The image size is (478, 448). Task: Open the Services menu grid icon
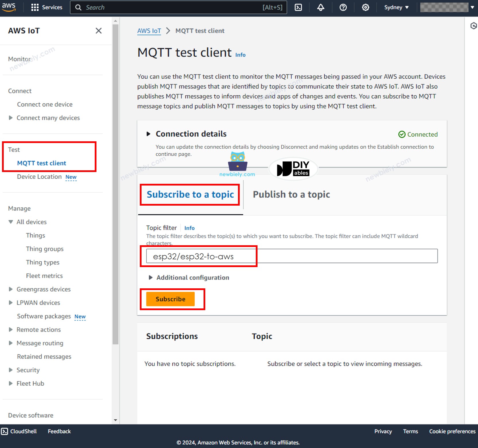[35, 7]
